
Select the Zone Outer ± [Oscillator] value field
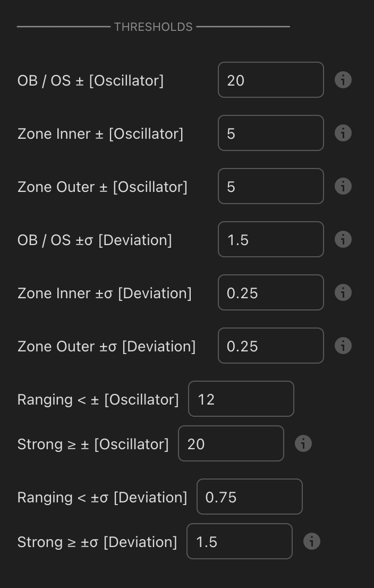[270, 186]
